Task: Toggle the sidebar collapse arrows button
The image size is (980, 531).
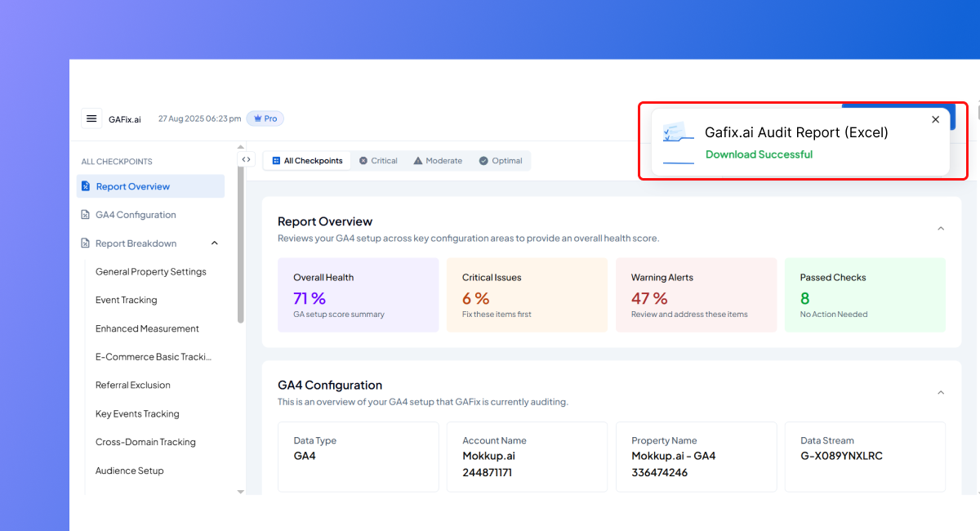Action: [246, 159]
